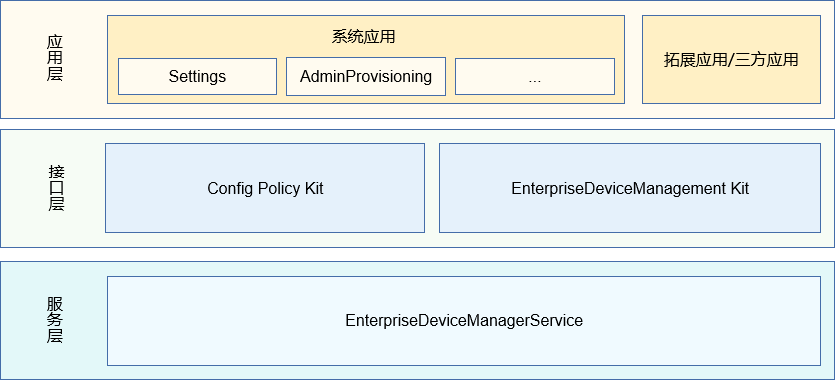Click the Settings box
This screenshot has height=381, width=836.
(197, 76)
